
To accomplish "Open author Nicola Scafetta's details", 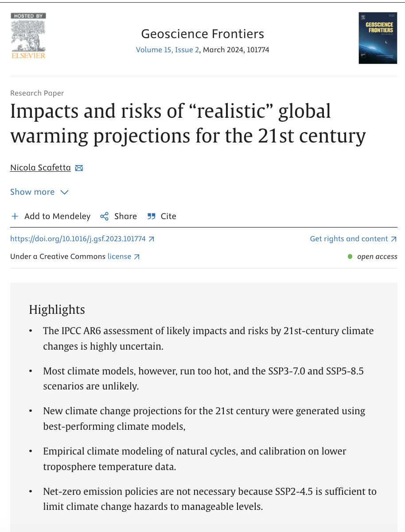I will point(40,168).
